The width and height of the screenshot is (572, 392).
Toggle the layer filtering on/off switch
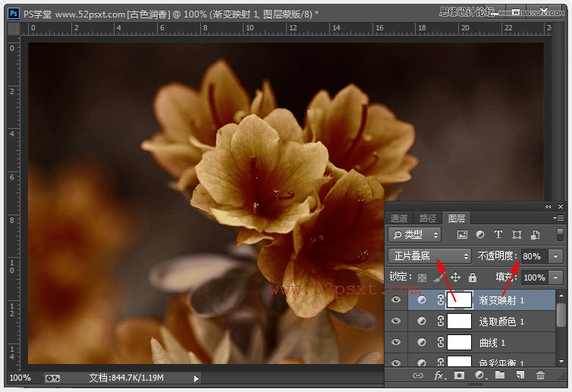[x=560, y=235]
